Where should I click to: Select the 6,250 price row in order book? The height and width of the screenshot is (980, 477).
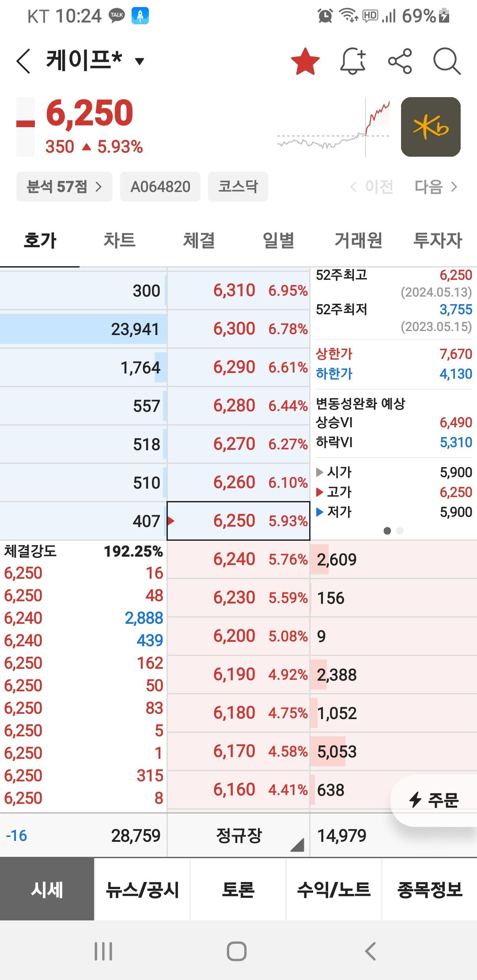coord(238,520)
